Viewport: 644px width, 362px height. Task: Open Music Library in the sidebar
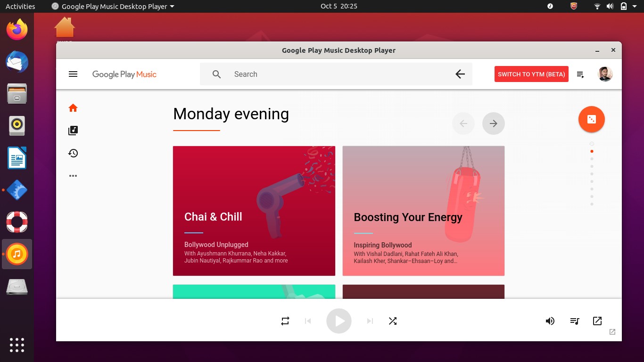(x=73, y=131)
